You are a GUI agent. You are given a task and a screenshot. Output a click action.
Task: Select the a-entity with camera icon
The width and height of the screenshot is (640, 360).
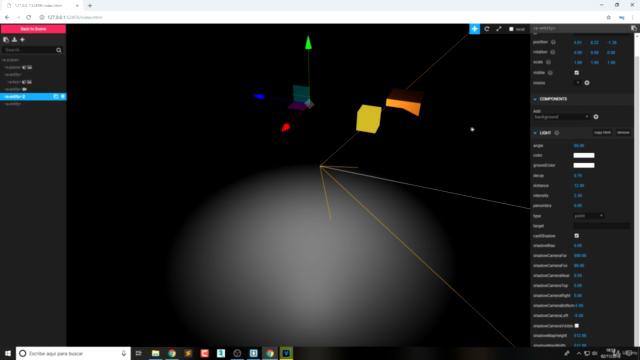33,89
